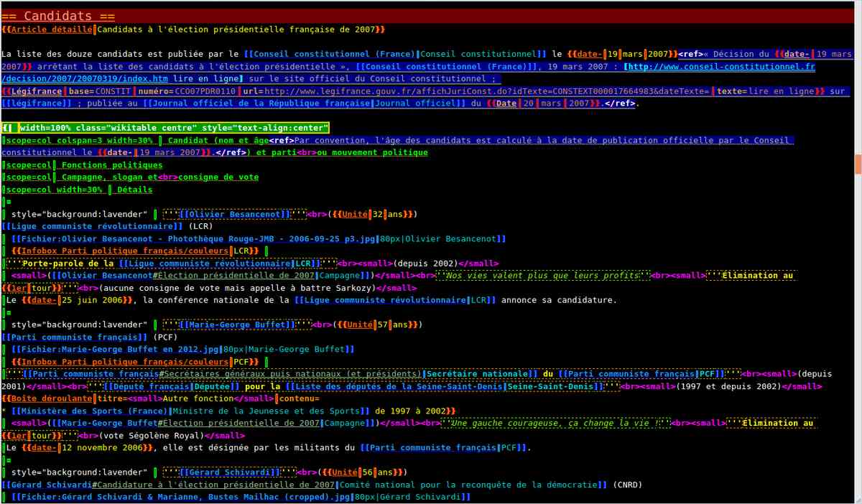Click the 'Détails' column header text
862x504 pixels.
tap(134, 190)
